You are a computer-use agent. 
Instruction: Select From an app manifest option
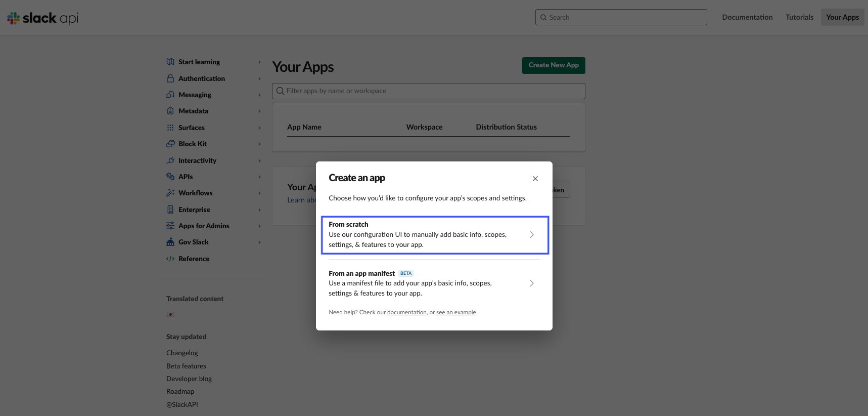tap(434, 283)
